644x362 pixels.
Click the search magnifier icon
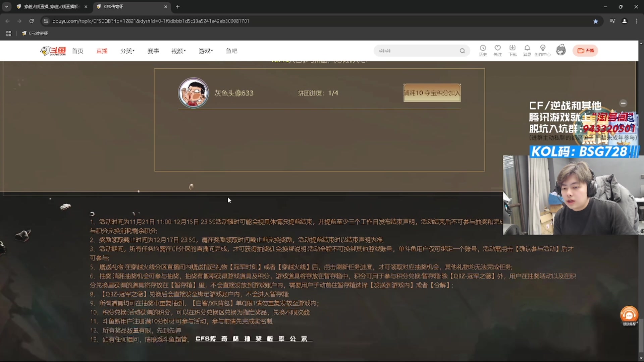(x=462, y=51)
